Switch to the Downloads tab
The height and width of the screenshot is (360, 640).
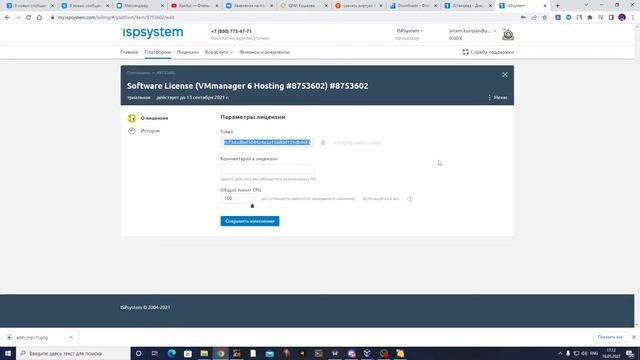pyautogui.click(x=413, y=6)
